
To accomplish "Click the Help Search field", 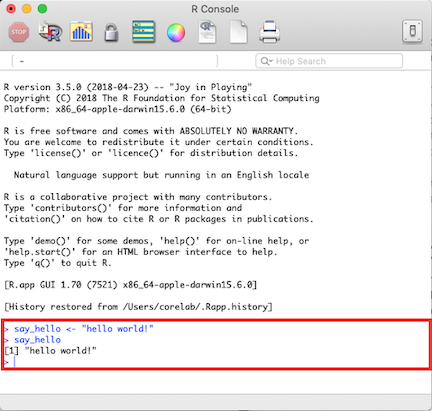I will (329, 61).
